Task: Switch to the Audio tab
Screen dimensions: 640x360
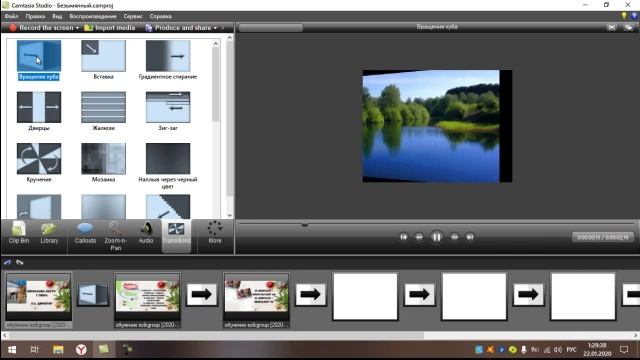Action: (146, 233)
